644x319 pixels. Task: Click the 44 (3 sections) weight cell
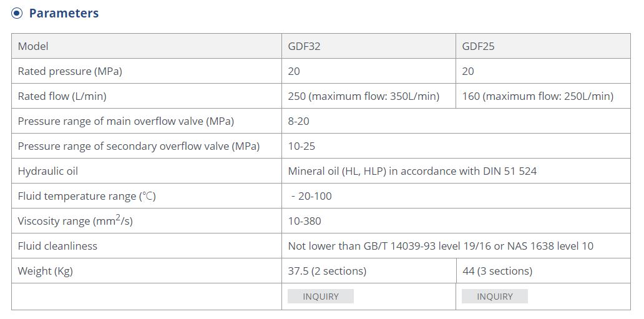543,271
